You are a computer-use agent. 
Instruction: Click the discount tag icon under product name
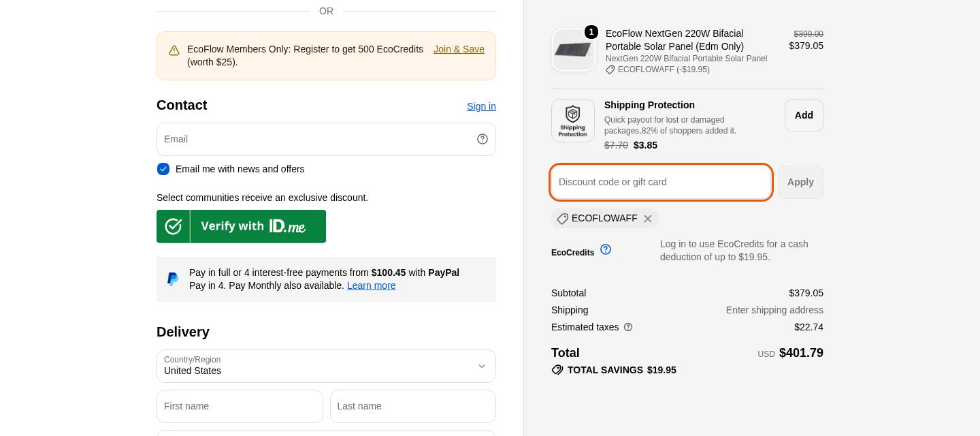(x=610, y=69)
